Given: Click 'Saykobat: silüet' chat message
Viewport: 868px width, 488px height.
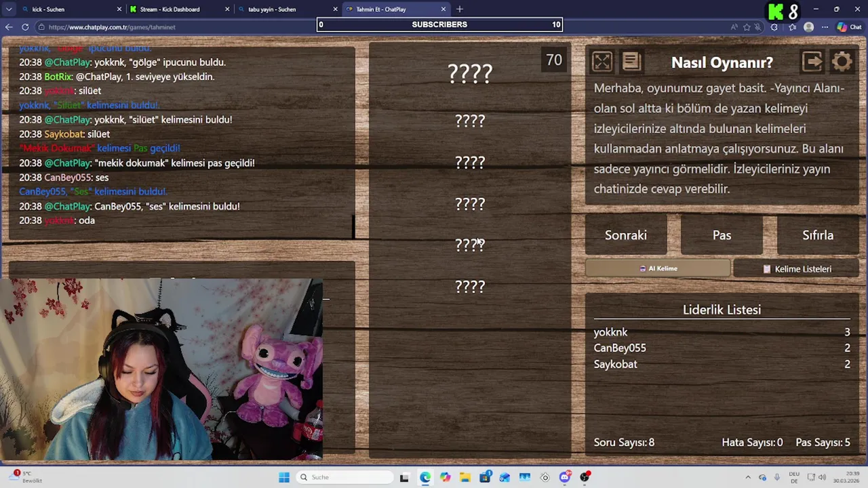Looking at the screenshot, I should click(x=64, y=134).
